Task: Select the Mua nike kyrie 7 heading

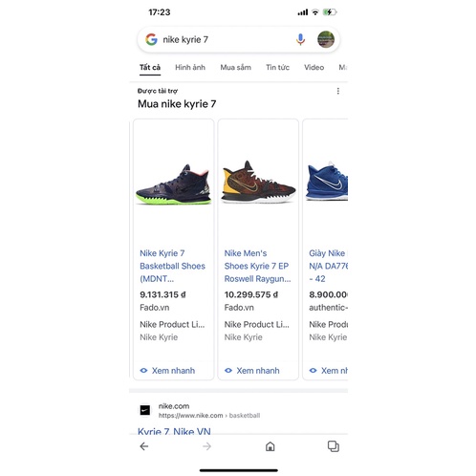Action: tap(177, 104)
